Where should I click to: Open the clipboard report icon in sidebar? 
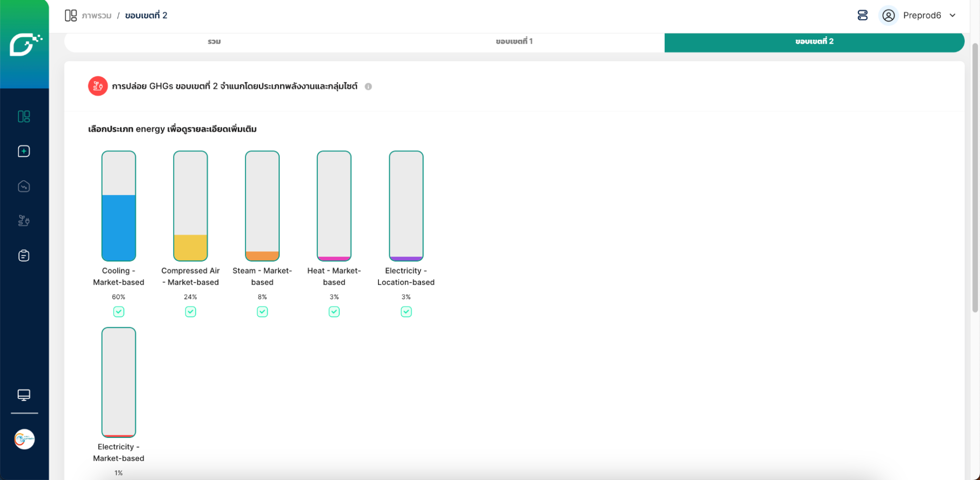24,256
